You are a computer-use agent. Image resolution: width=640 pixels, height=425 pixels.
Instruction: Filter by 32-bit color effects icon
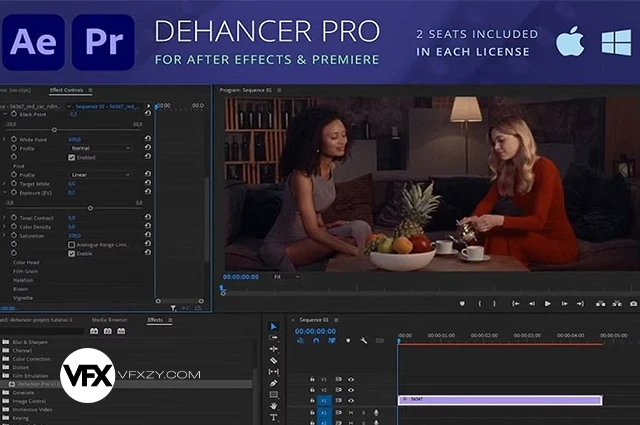[x=108, y=331]
